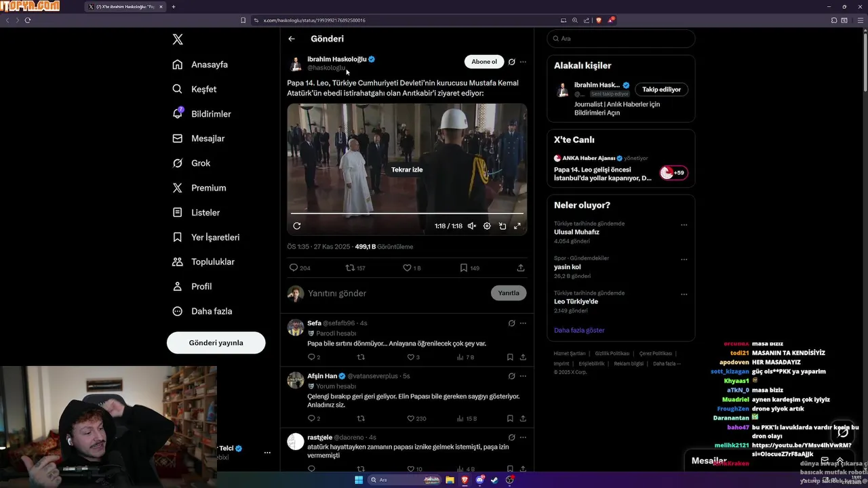Click Yanıtla reply button
The height and width of the screenshot is (488, 868).
tap(509, 293)
